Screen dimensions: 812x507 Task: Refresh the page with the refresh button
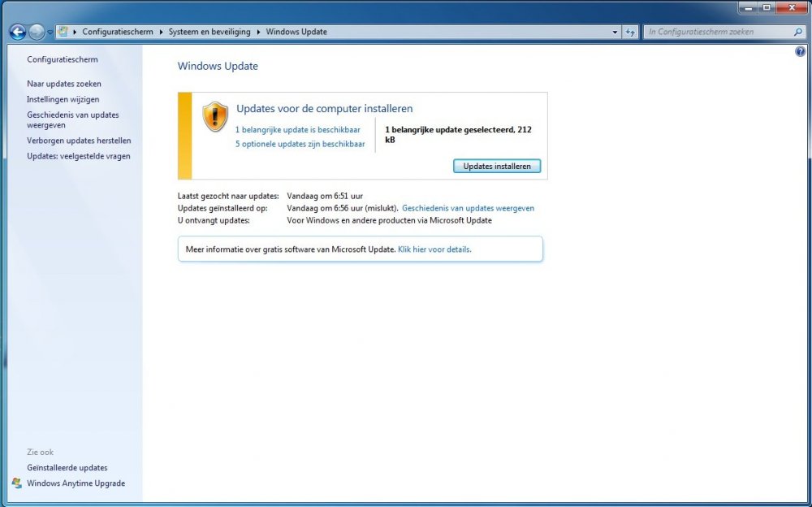(630, 32)
